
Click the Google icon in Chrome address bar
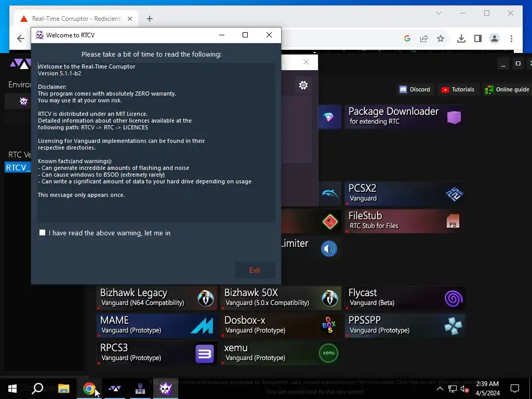pyautogui.click(x=407, y=38)
